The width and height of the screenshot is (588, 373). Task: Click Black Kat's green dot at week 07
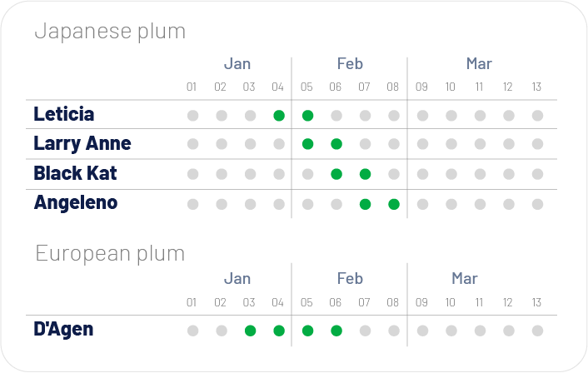coord(365,174)
